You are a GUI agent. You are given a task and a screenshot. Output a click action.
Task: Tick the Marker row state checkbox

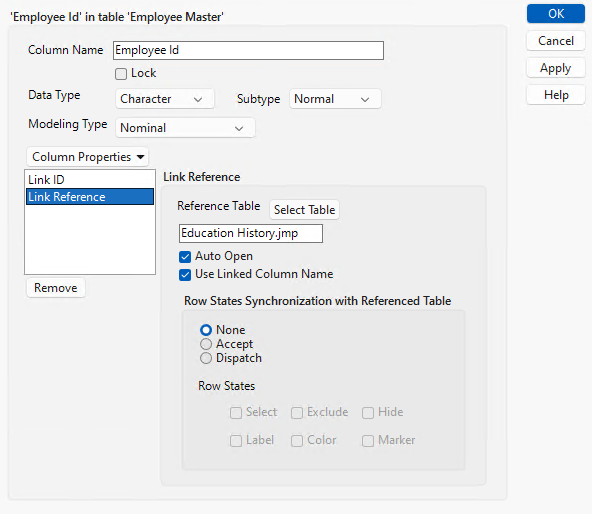(368, 441)
